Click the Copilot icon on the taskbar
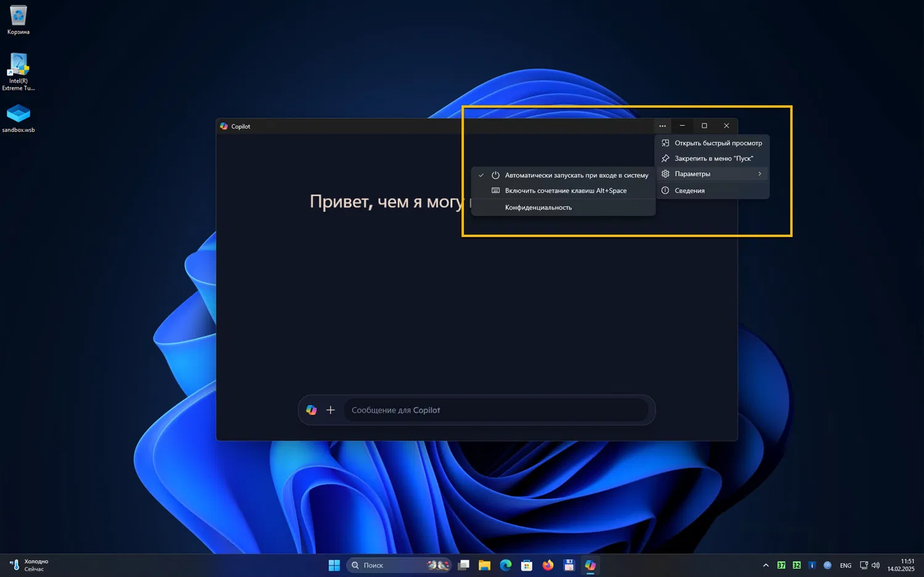Viewport: 924px width, 577px height. [x=590, y=565]
